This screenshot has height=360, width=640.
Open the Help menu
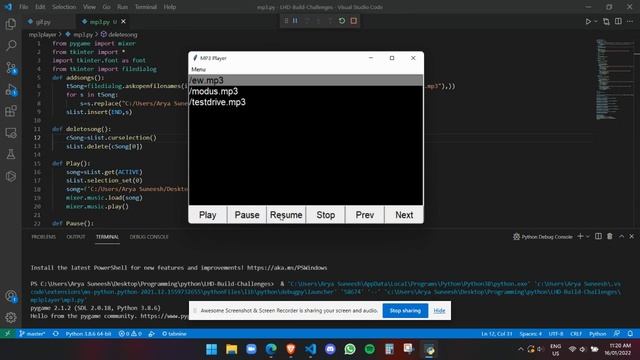click(170, 7)
